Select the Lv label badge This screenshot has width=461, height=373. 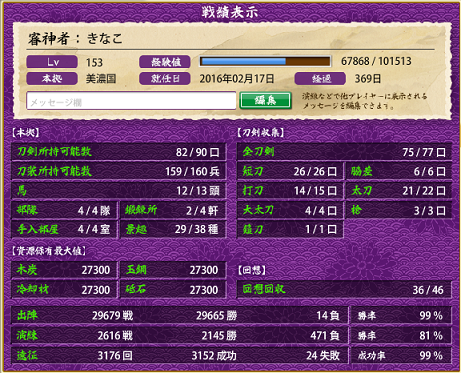tap(52, 62)
